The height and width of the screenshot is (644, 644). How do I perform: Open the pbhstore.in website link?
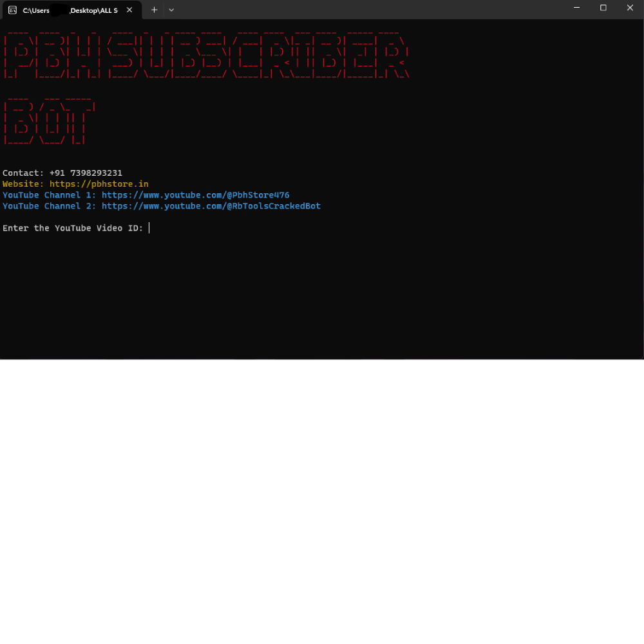click(x=99, y=184)
